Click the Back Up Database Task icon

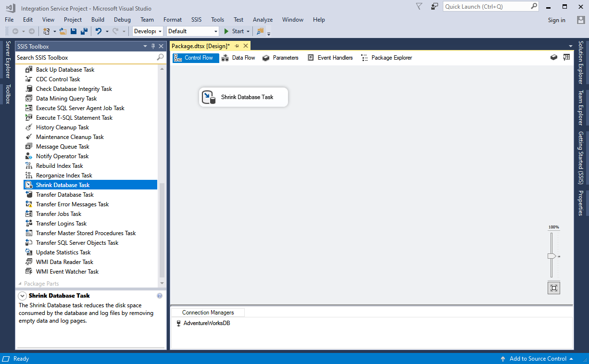pyautogui.click(x=29, y=70)
